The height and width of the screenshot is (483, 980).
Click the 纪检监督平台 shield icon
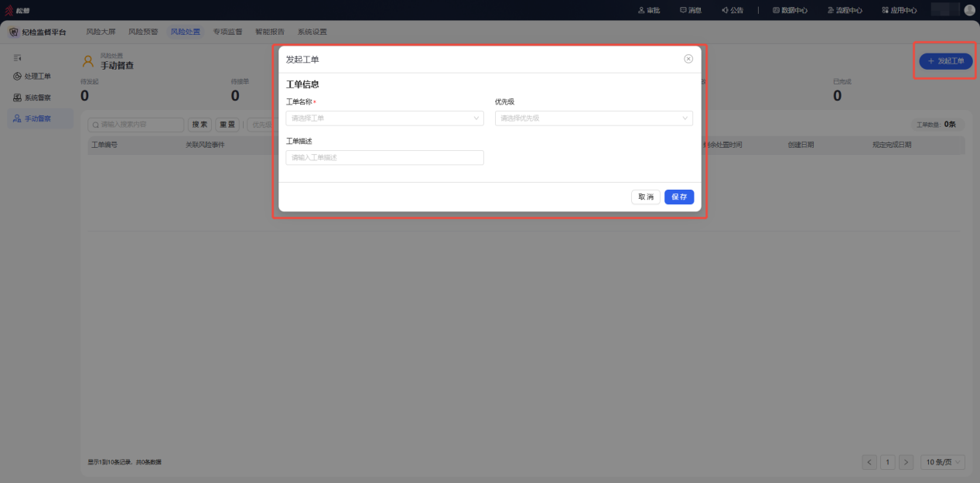point(14,32)
